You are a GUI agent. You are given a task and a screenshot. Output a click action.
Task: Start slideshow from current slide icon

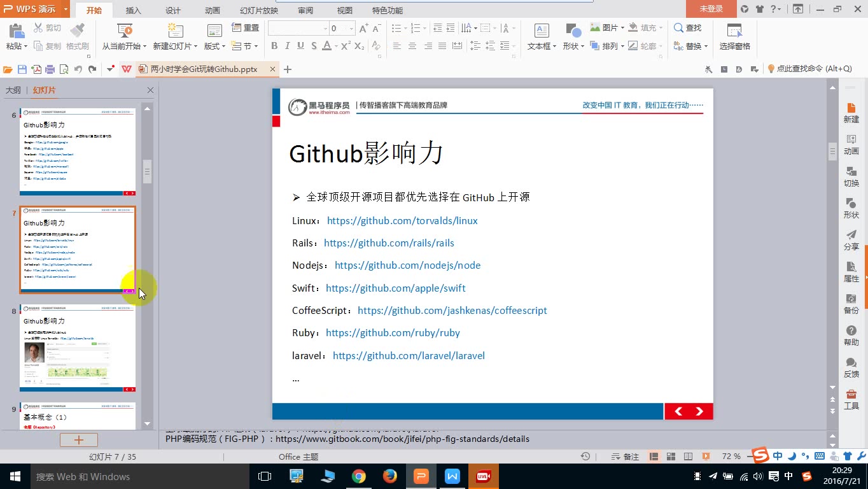coord(125,31)
